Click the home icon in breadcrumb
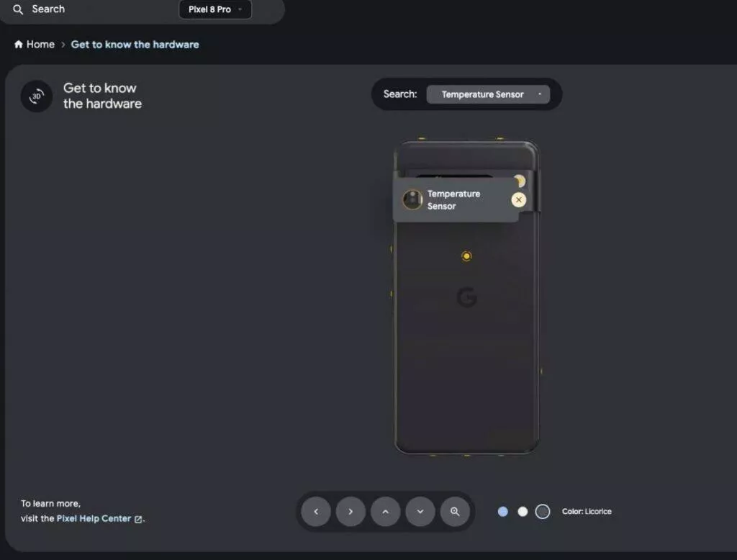Screen dimensions: 737x560 pos(18,44)
